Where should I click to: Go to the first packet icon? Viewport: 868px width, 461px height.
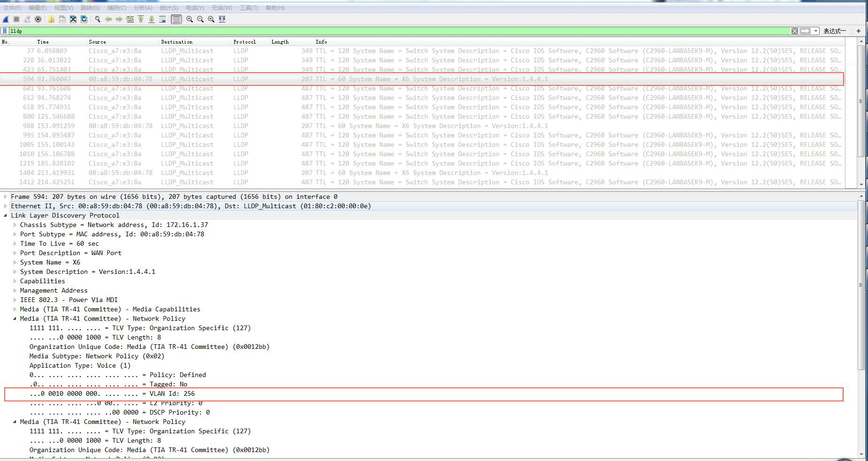(x=141, y=19)
